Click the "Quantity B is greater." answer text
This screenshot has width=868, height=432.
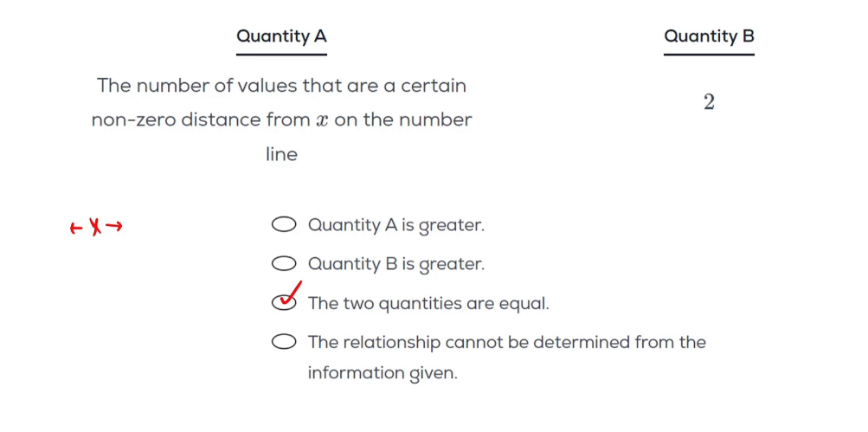(x=395, y=264)
